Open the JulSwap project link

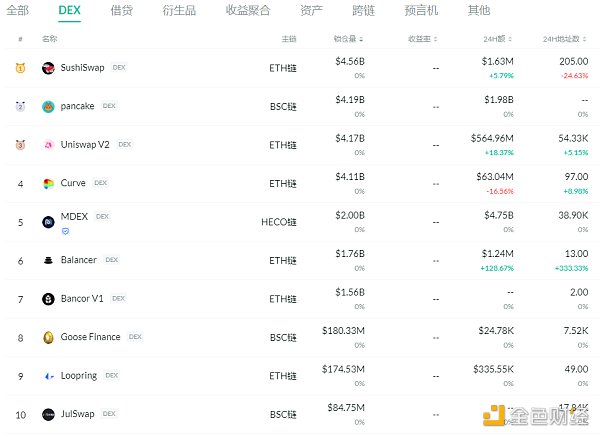point(79,413)
